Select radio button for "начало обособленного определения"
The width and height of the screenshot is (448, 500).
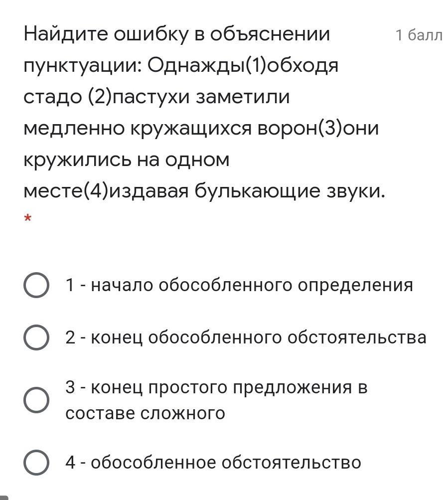tap(36, 285)
